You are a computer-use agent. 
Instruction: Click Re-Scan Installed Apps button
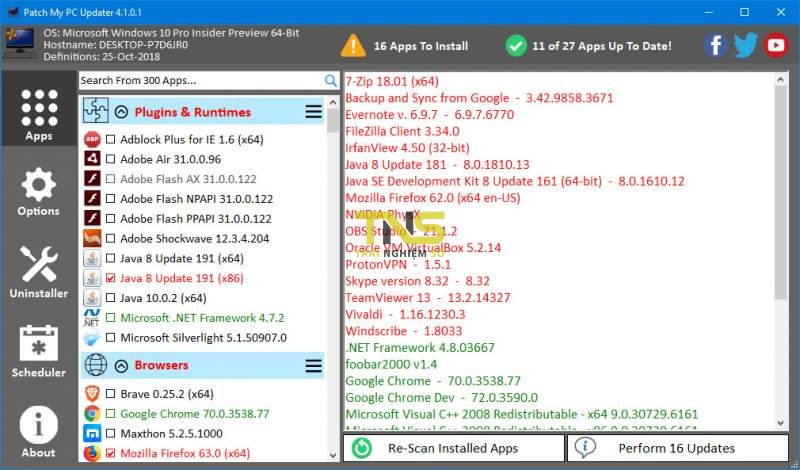pyautogui.click(x=454, y=448)
